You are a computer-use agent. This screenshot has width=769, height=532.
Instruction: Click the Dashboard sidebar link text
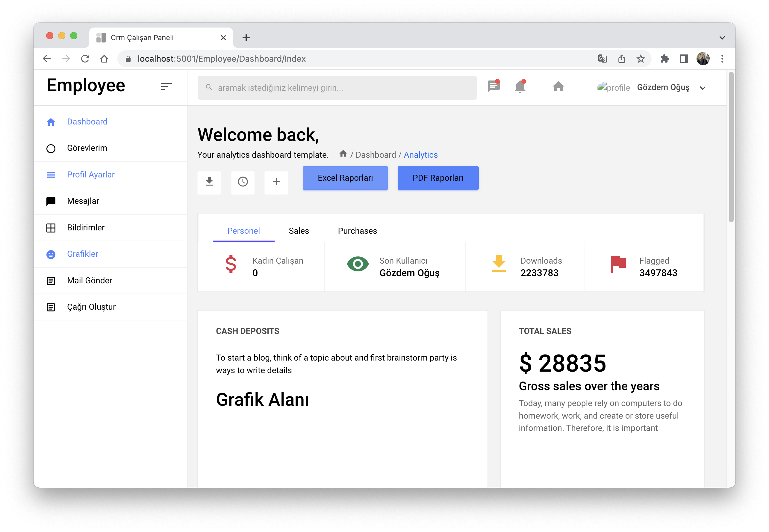tap(87, 122)
